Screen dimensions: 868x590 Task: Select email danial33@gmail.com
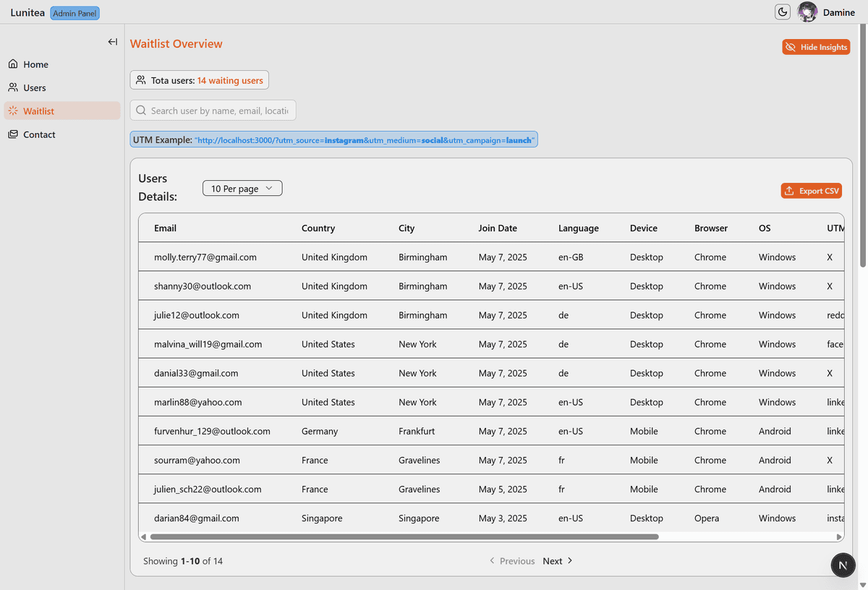click(196, 373)
